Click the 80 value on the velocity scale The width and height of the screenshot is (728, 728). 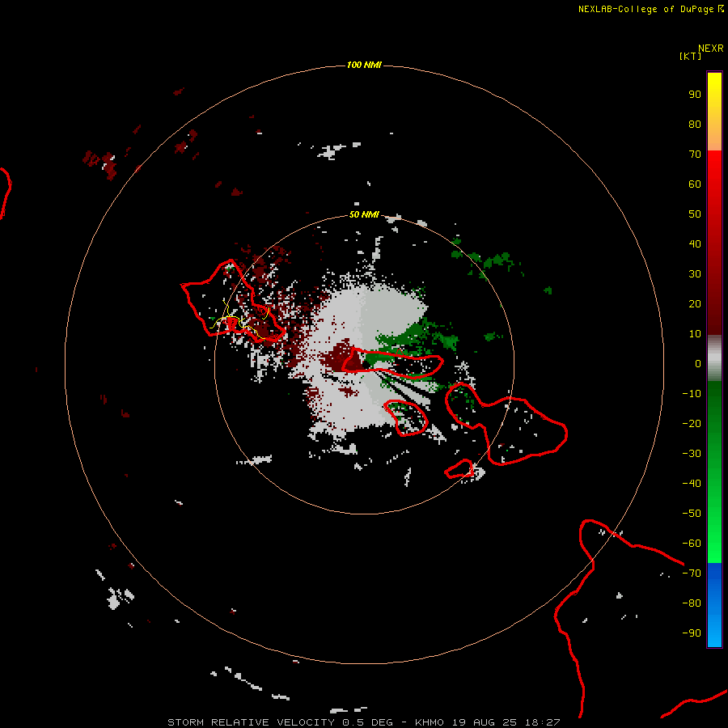pos(695,125)
